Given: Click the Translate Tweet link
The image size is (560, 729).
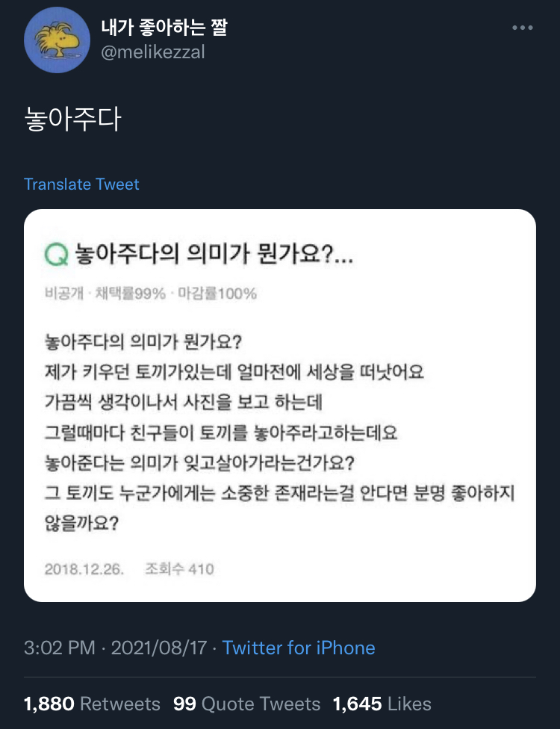Looking at the screenshot, I should tap(81, 184).
